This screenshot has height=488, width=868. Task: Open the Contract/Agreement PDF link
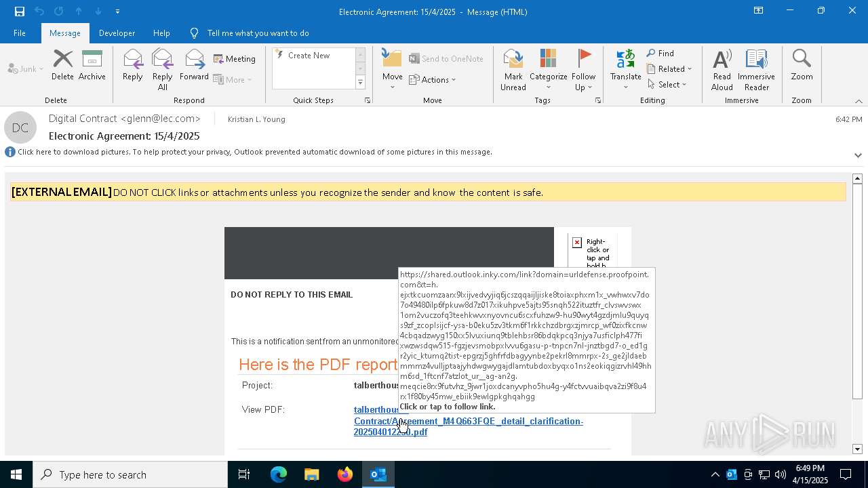click(x=468, y=421)
